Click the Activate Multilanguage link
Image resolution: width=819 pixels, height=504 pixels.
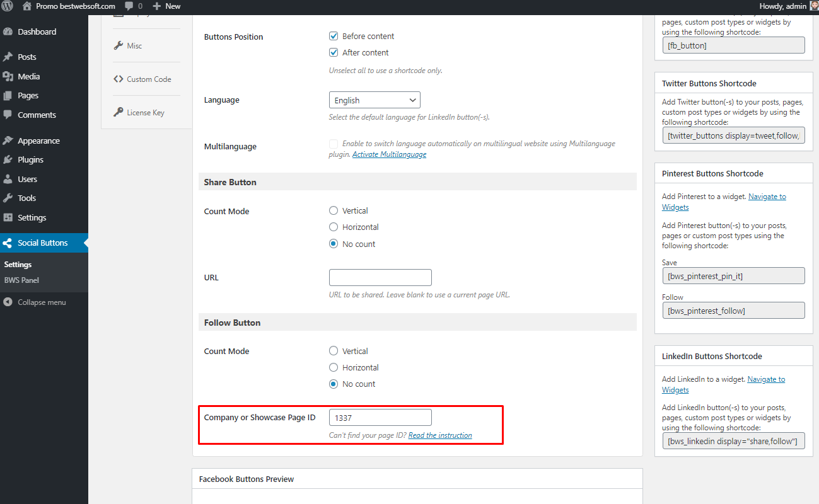[x=389, y=154]
